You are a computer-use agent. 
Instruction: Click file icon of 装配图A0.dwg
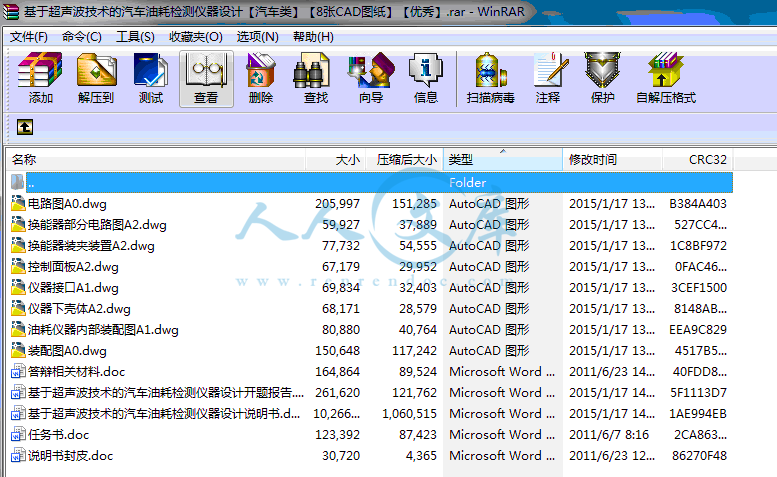[18, 351]
